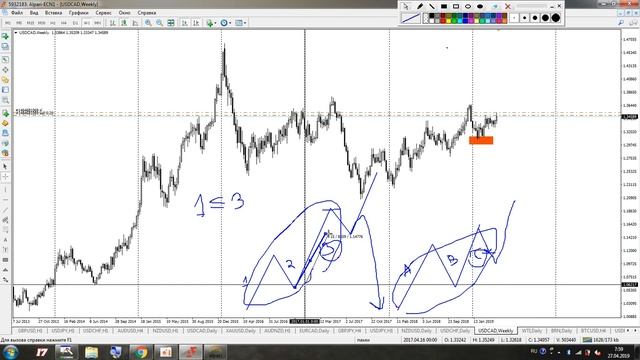Select the smallest brush size dot
This screenshot has height=360, width=640.
pos(514,18)
